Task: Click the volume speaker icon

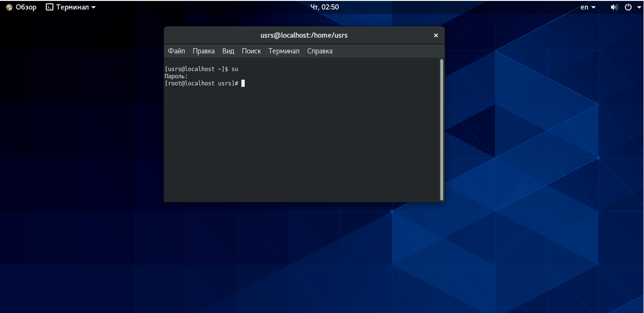Action: (x=614, y=7)
